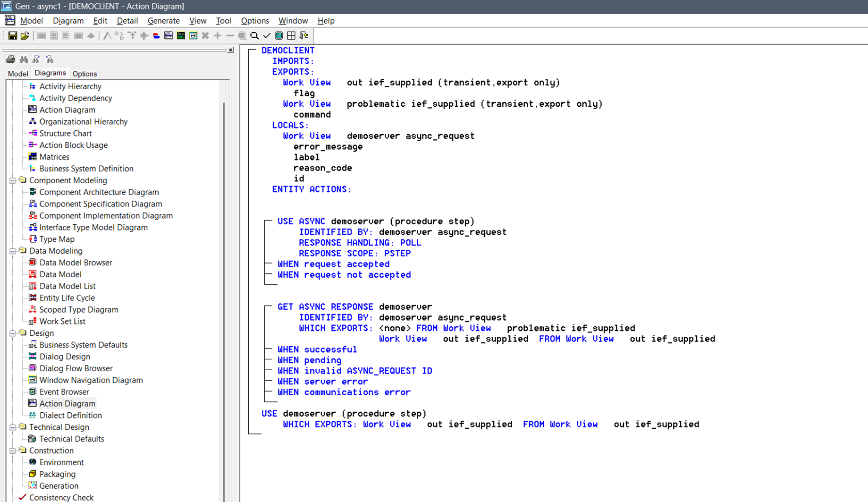
Task: Click the Save model floppy disk icon
Action: pos(13,36)
